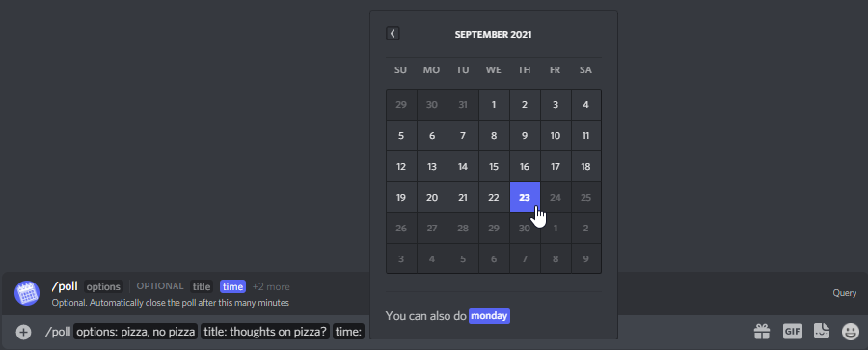This screenshot has height=350, width=868.
Task: Select the 'time' optional parameter chip
Action: 232,287
